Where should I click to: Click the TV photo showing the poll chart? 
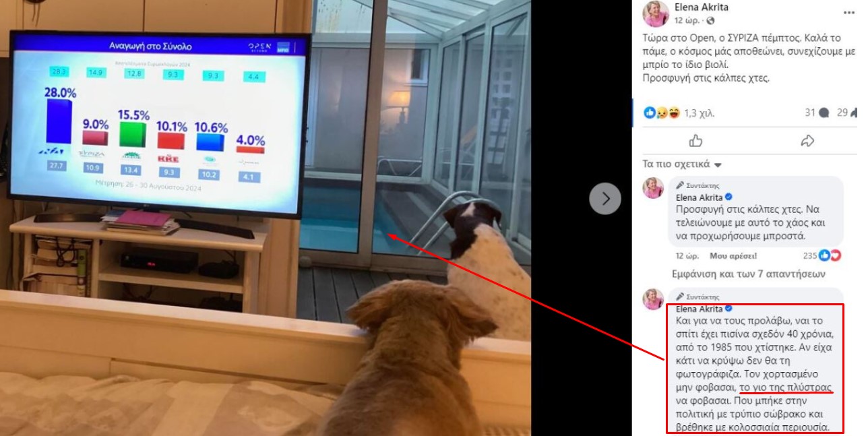click(266, 218)
